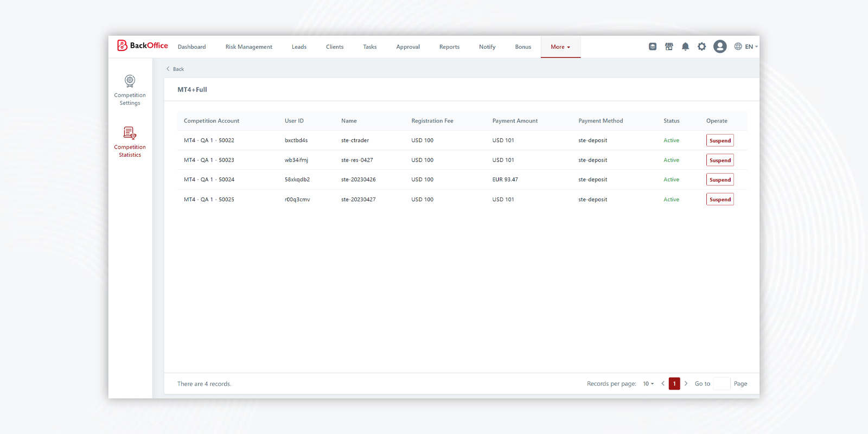
Task: Suspend account 50024
Action: click(x=720, y=180)
